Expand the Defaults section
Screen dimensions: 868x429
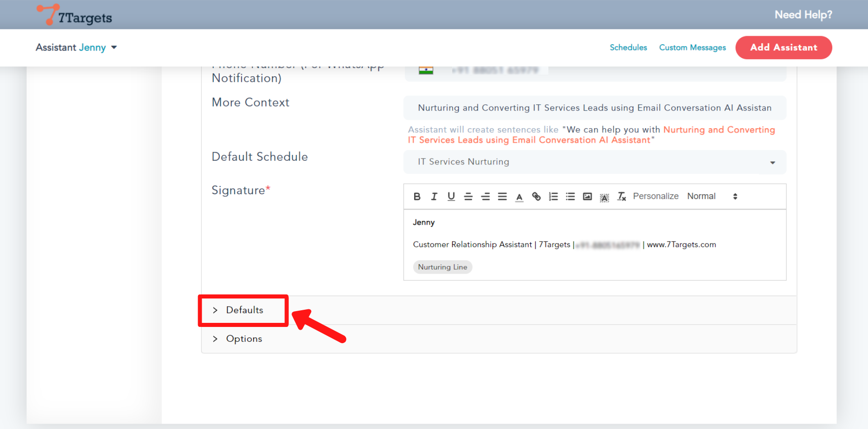244,310
